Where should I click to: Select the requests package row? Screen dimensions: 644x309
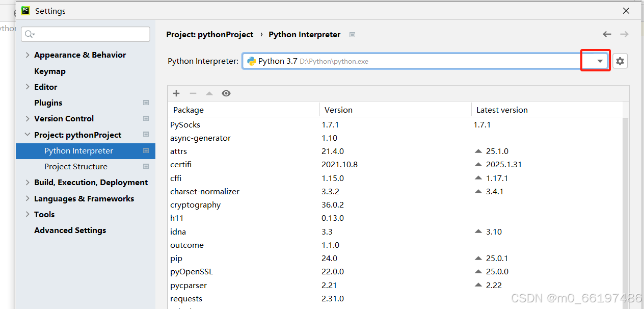(186, 298)
